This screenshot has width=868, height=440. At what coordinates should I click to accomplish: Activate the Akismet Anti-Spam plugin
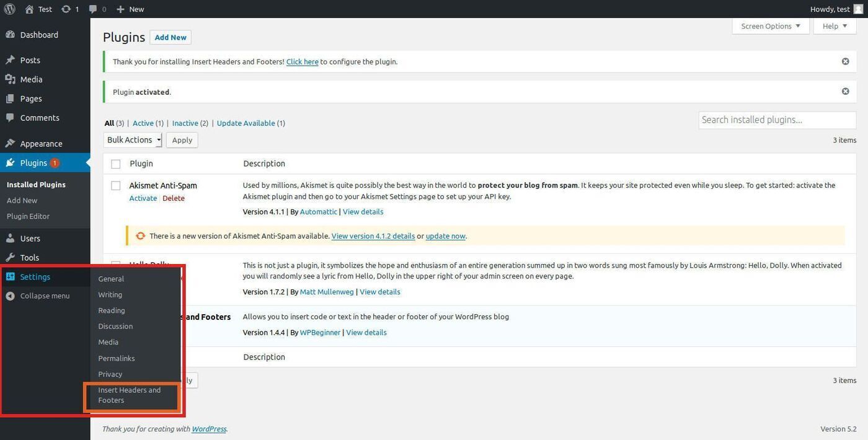tap(143, 198)
